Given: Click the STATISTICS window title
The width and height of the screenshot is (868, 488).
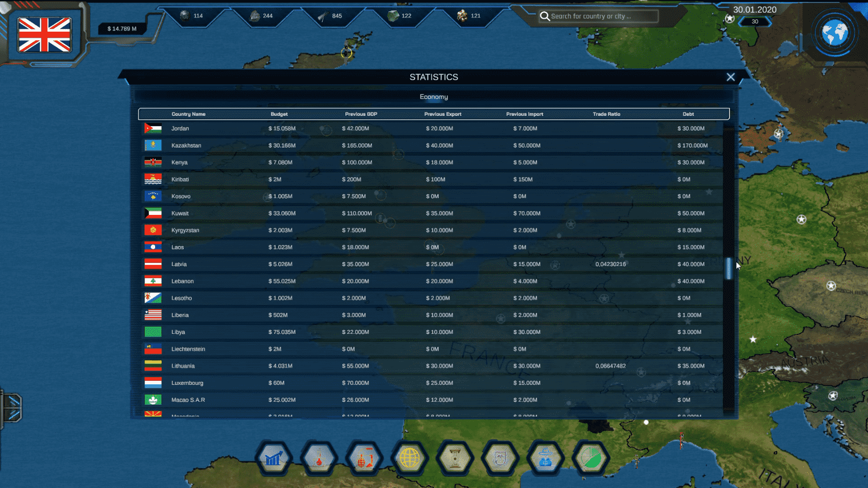Looking at the screenshot, I should click(x=434, y=77).
